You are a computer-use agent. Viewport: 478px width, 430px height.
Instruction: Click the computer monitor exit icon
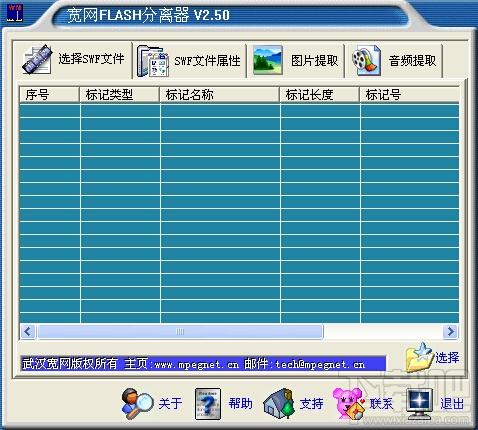[x=420, y=404]
